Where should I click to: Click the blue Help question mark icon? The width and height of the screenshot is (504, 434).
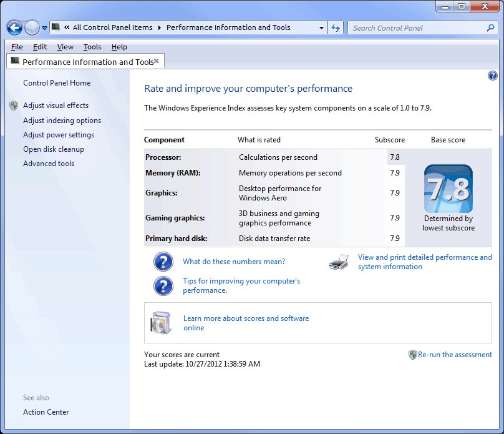pos(492,76)
